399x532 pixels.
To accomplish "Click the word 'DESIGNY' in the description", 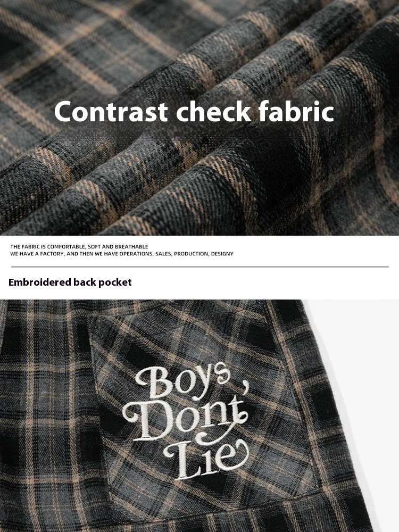I will [222, 254].
